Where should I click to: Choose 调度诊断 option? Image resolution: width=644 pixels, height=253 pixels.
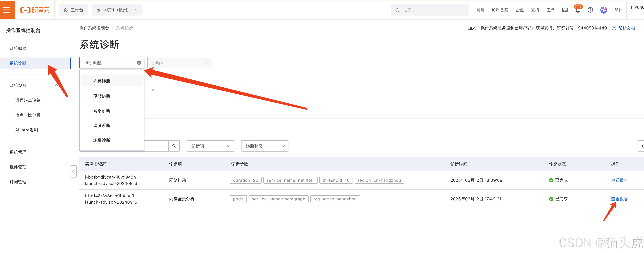tap(112, 125)
